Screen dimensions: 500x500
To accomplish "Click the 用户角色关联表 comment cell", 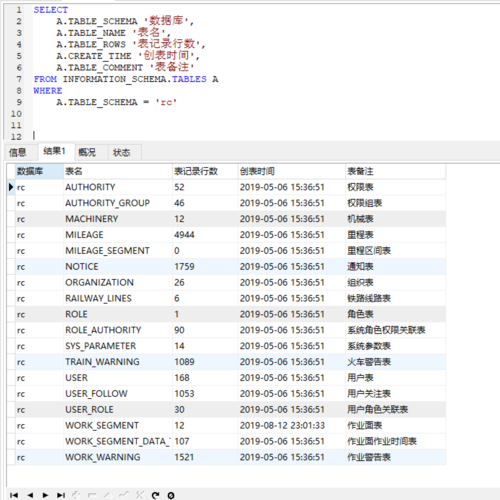I will pyautogui.click(x=396, y=410).
